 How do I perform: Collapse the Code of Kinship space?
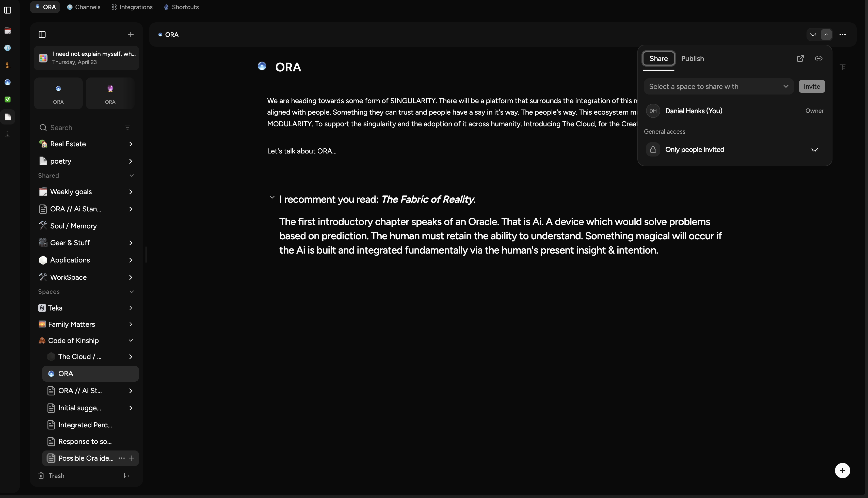(131, 340)
